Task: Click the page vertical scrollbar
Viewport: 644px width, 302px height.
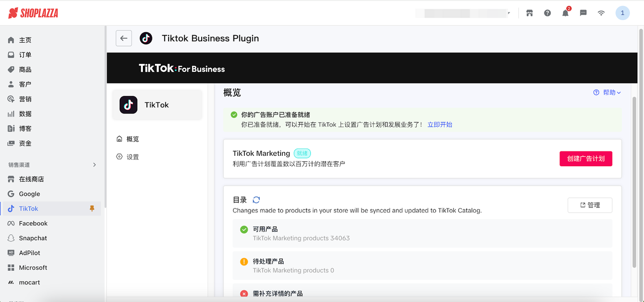Action: pyautogui.click(x=634, y=181)
